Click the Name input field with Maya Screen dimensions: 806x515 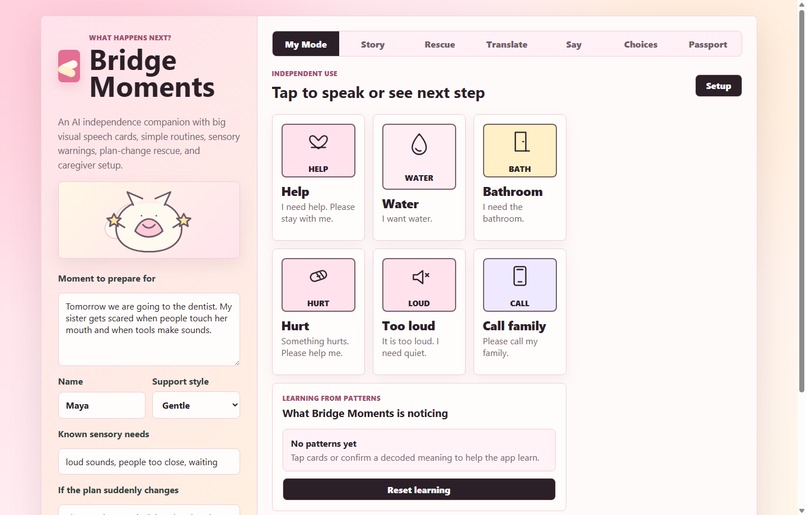coord(102,405)
